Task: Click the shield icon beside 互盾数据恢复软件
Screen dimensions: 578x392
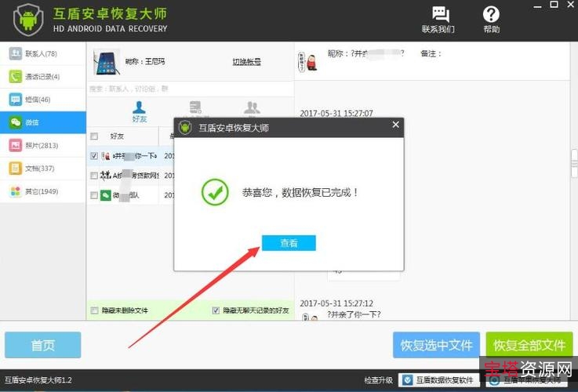Action: pyautogui.click(x=407, y=379)
